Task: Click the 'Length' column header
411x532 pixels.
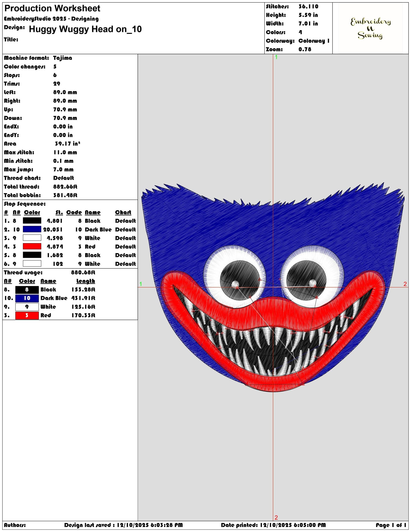Action: 86,281
